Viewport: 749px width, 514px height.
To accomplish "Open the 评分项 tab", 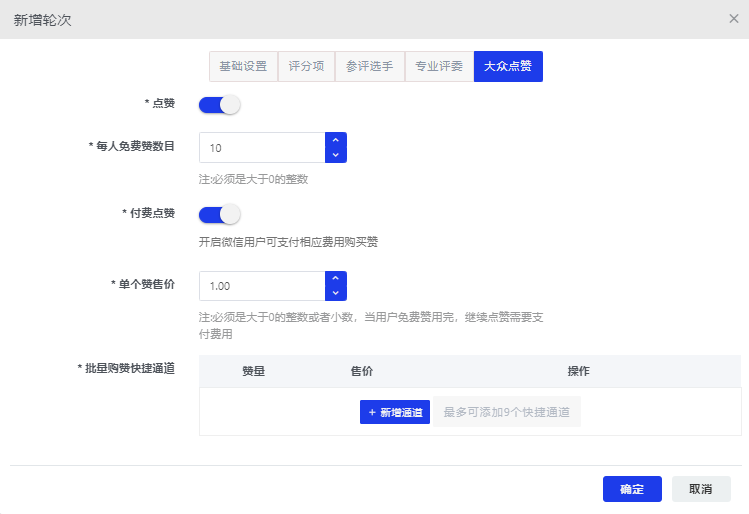I will pyautogui.click(x=306, y=66).
